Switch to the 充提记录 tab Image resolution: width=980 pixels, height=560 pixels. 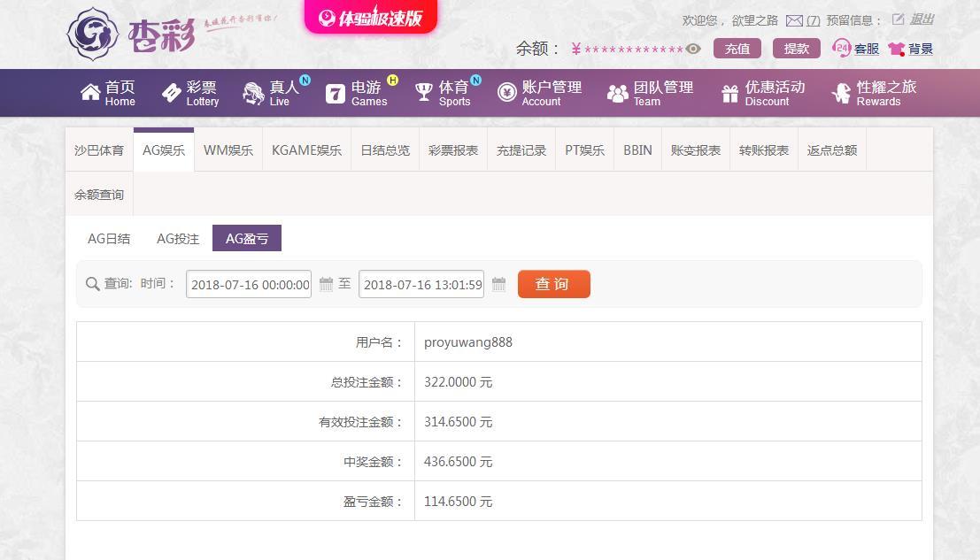click(520, 150)
